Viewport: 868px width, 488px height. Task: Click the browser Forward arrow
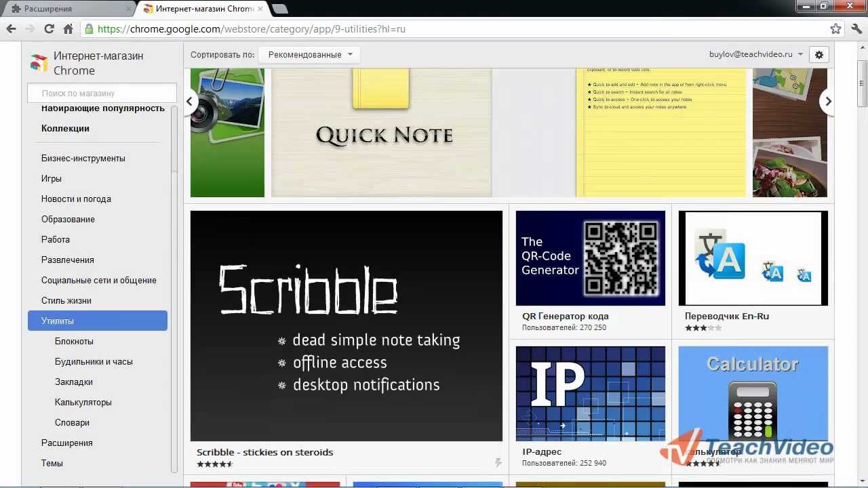click(30, 28)
